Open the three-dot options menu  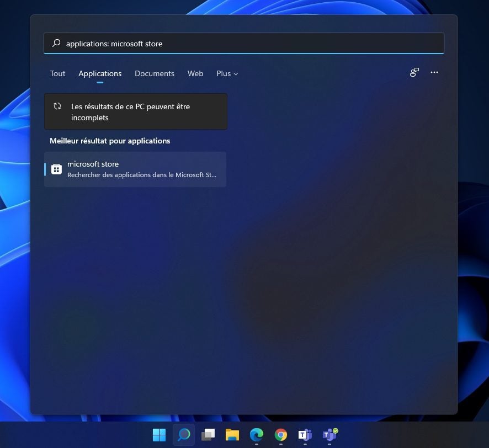pyautogui.click(x=434, y=72)
